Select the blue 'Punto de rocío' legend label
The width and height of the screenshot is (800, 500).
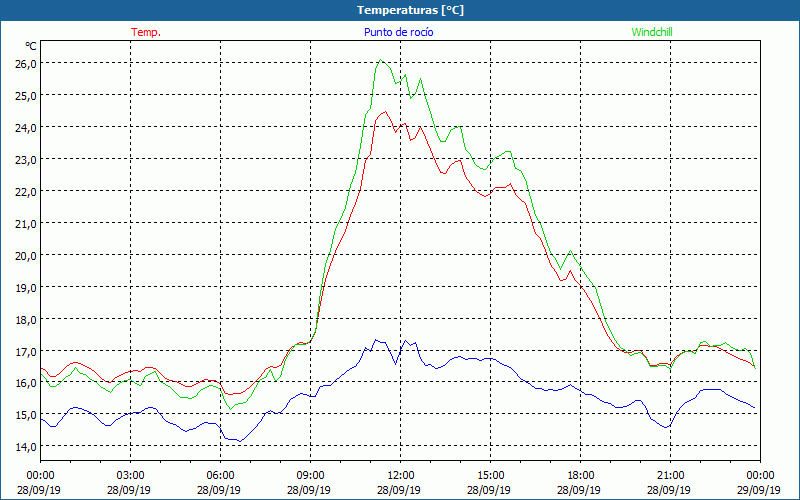398,32
